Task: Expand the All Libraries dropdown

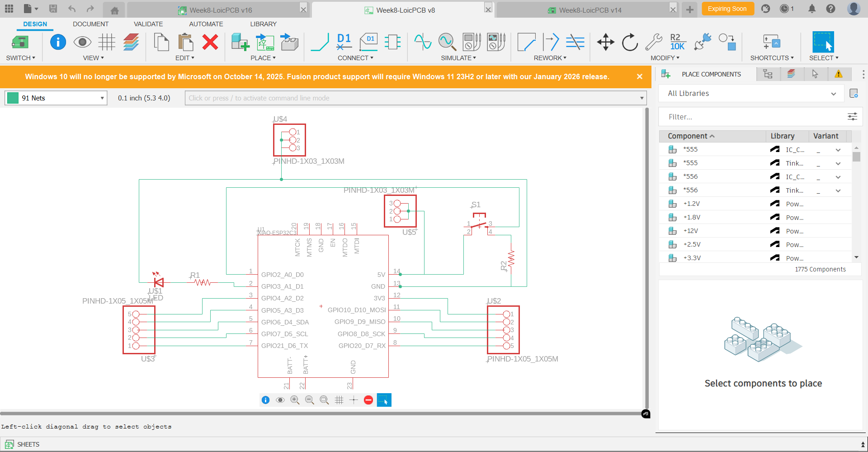Action: click(x=751, y=94)
